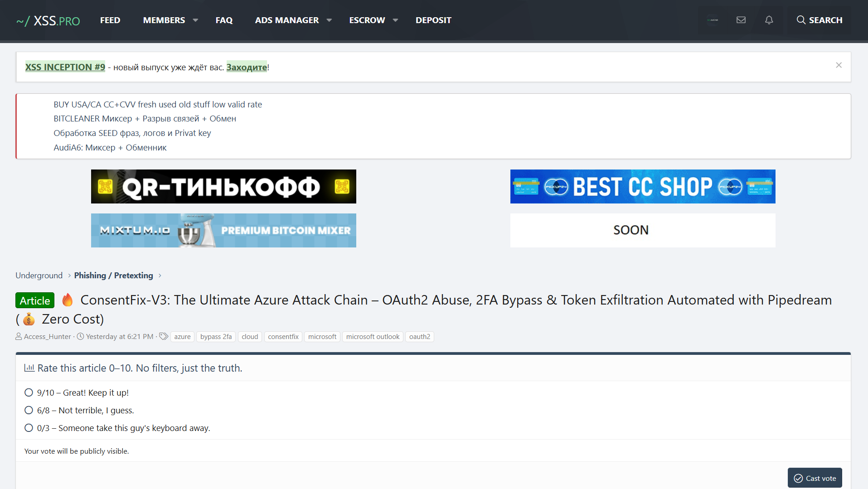Click the user icon beside Access_Hunter

point(19,336)
